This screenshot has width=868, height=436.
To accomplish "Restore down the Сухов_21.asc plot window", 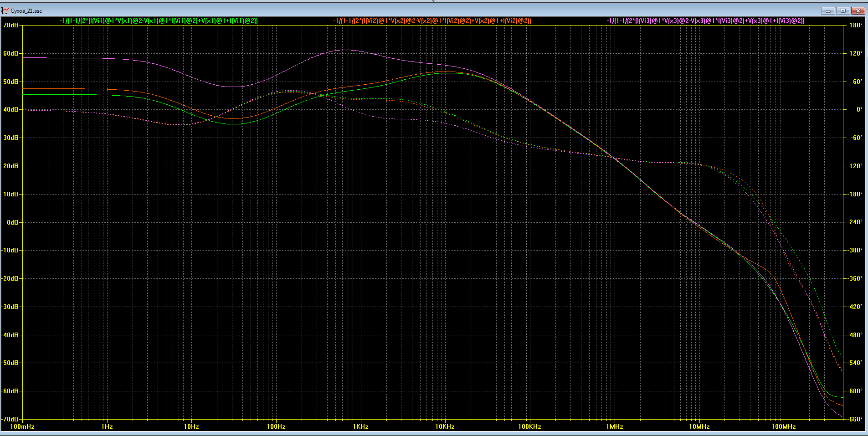I will [843, 10].
